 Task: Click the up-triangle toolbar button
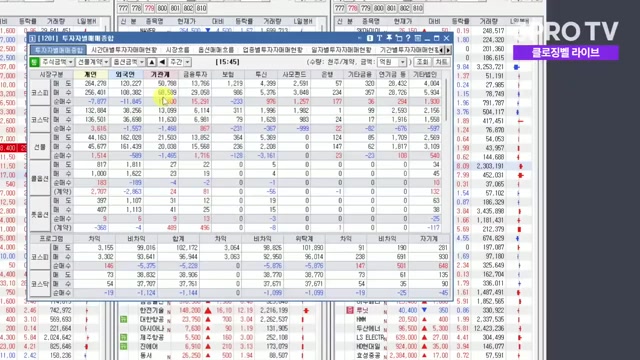[x=152, y=62]
